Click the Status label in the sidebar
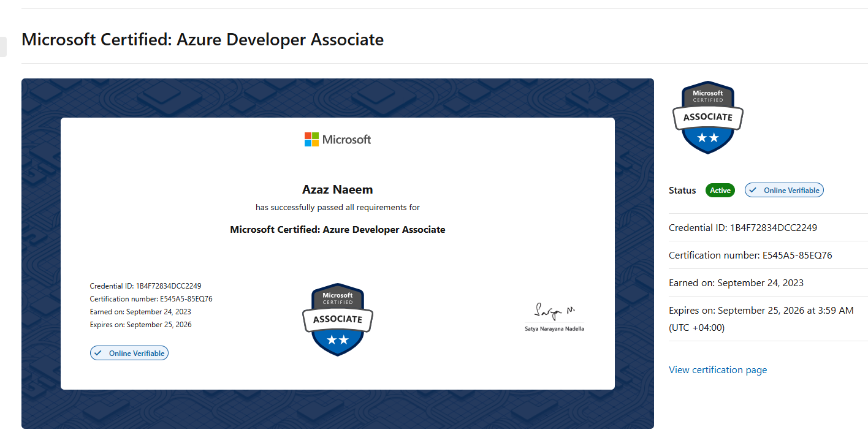 [x=682, y=191]
